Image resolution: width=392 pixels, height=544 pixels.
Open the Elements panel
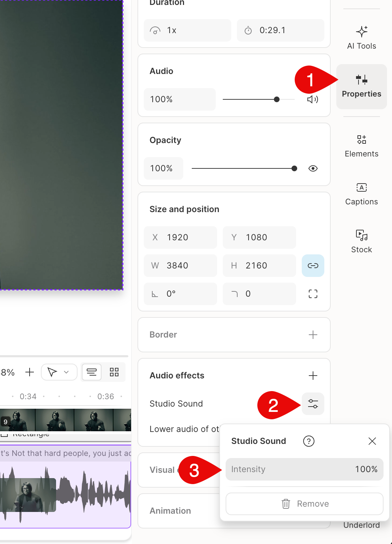tap(361, 146)
